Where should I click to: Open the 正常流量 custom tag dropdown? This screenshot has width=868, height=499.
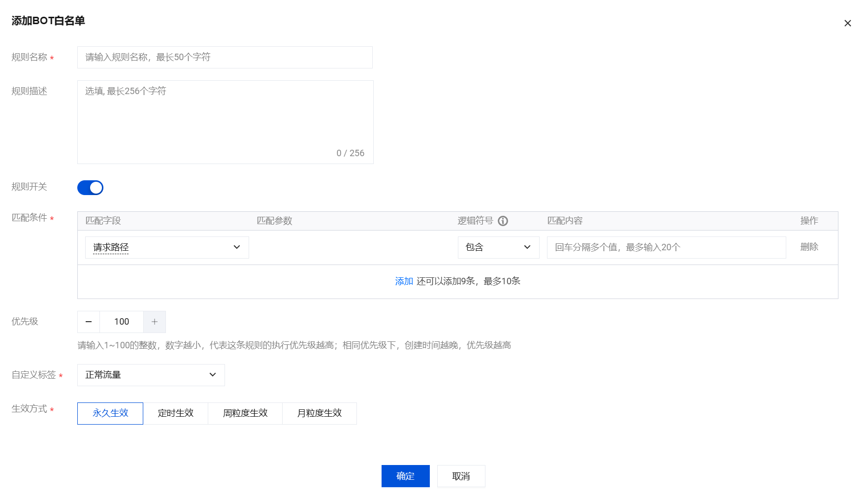pyautogui.click(x=151, y=375)
